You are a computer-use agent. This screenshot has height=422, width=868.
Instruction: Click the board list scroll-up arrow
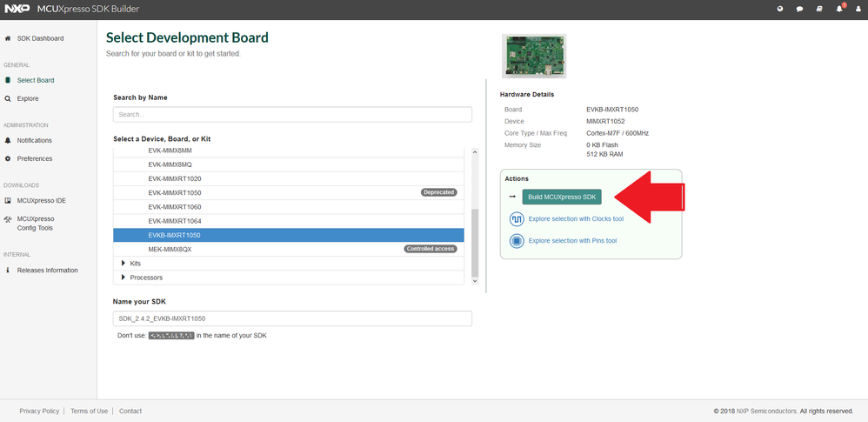tap(474, 152)
